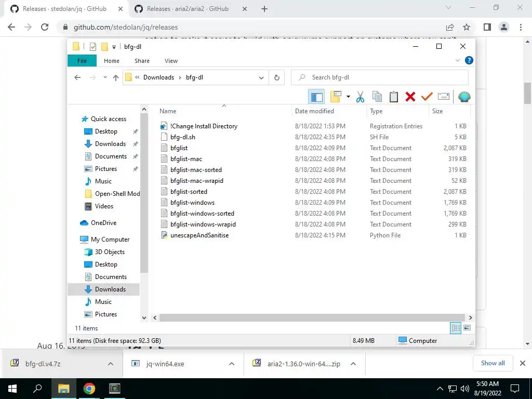This screenshot has height=399, width=532.
Task: Switch to the Home ribbon tab
Action: pyautogui.click(x=112, y=61)
